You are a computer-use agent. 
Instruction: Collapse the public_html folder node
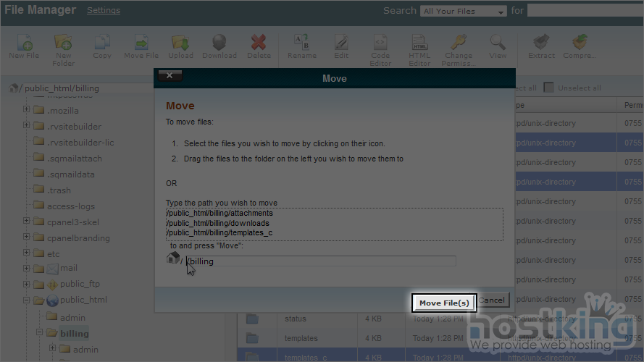click(27, 300)
